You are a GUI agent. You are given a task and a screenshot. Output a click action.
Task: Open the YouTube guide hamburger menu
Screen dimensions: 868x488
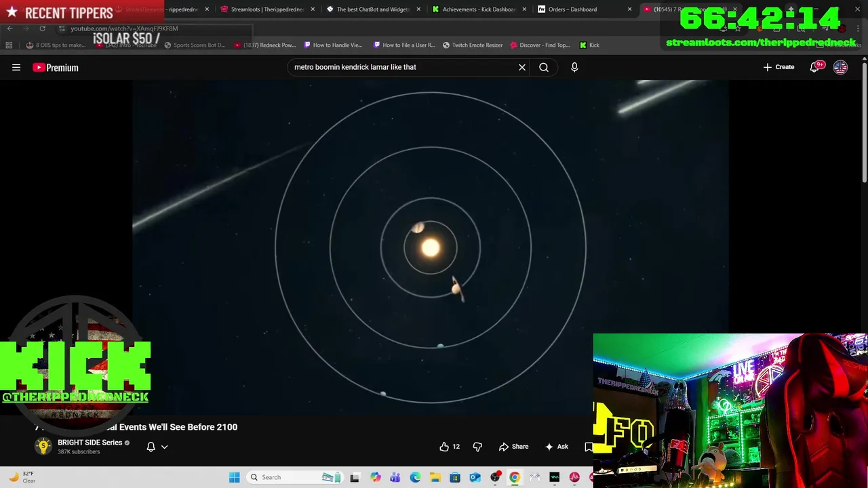16,67
